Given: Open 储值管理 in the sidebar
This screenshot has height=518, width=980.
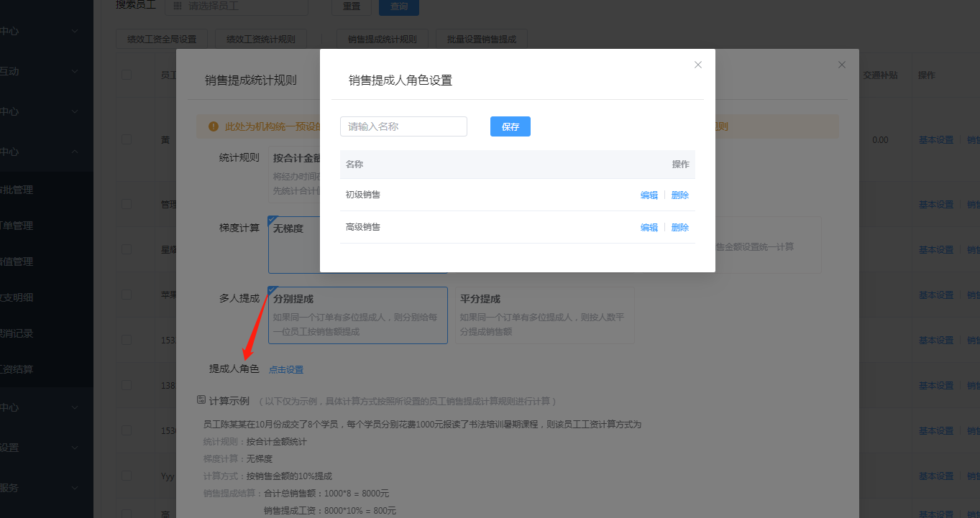Looking at the screenshot, I should (x=16, y=262).
